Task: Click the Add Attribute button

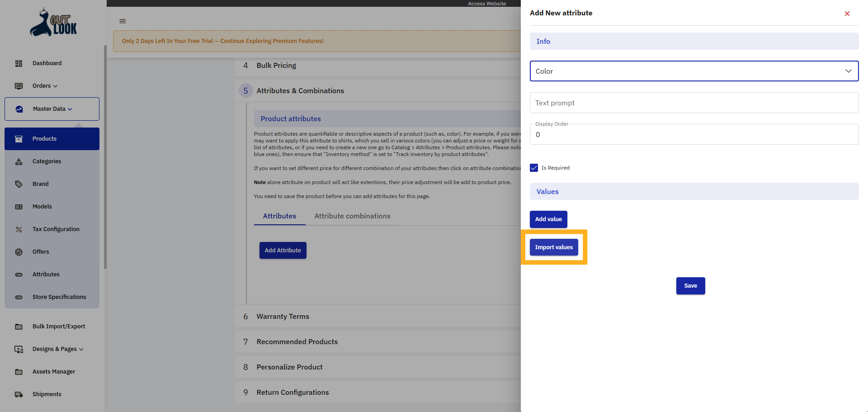Action: pyautogui.click(x=283, y=251)
